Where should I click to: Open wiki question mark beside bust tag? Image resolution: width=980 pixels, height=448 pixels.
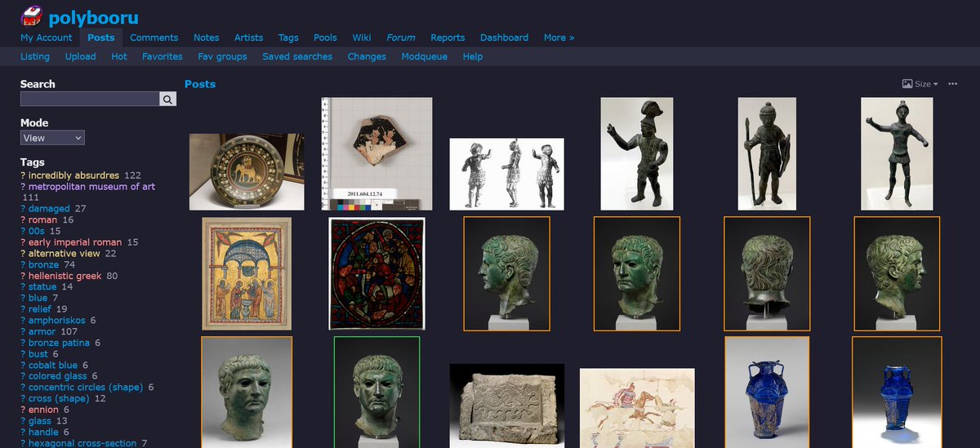pyautogui.click(x=23, y=354)
